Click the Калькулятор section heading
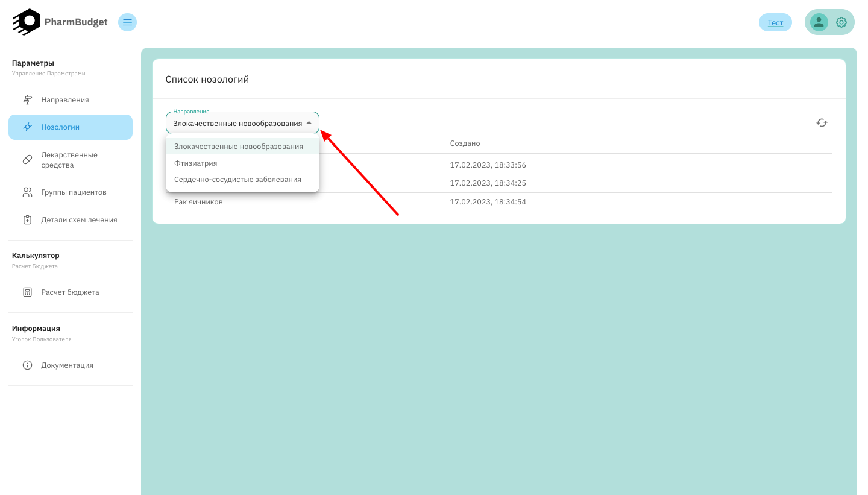Screen dimensions: 868x495 coord(36,256)
